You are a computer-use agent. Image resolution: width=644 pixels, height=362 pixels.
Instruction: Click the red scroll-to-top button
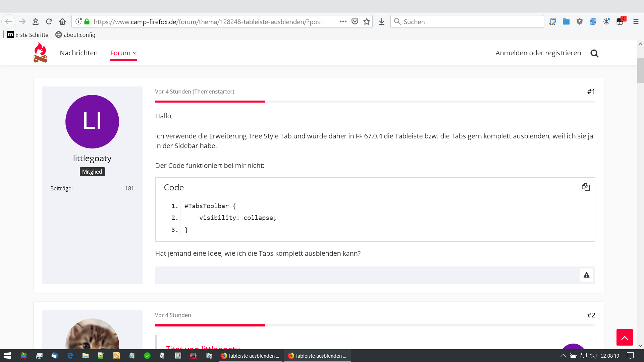624,337
